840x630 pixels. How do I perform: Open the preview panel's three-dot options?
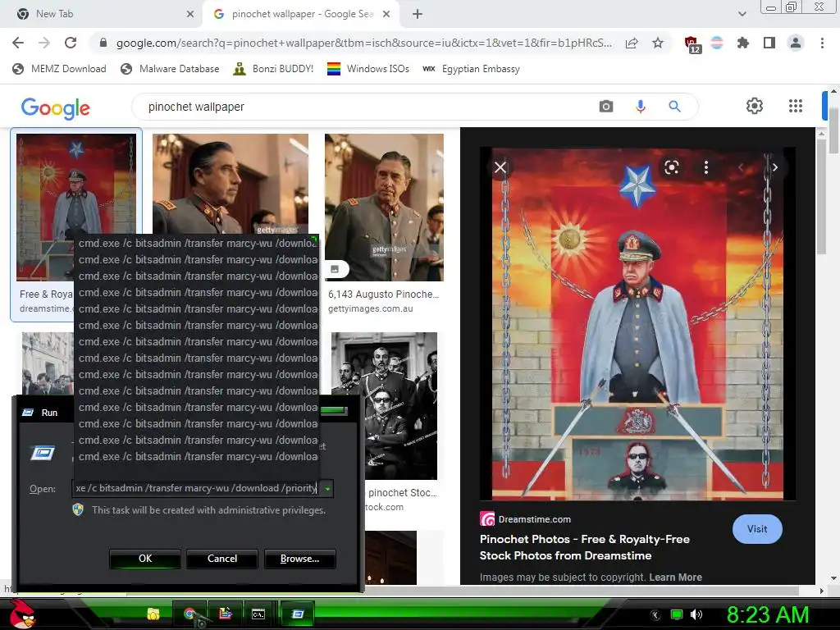point(706,167)
